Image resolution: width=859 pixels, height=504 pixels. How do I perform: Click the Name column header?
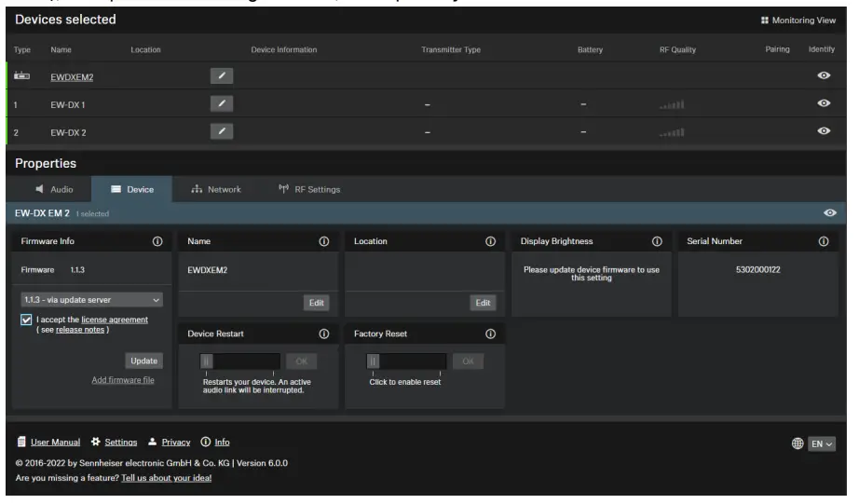(x=61, y=50)
